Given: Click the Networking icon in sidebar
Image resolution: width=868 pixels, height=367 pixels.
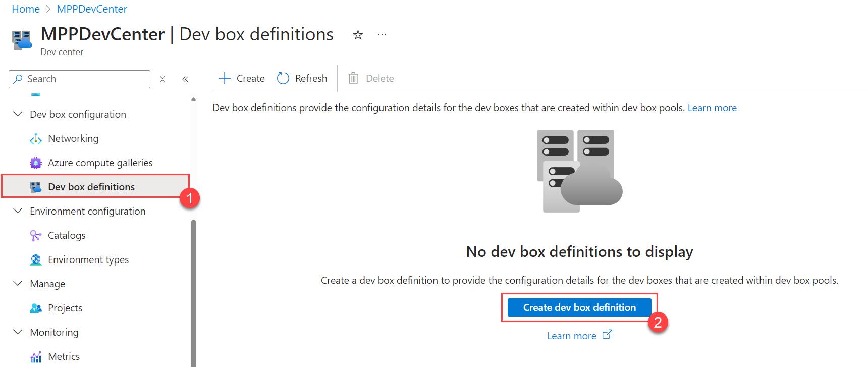Looking at the screenshot, I should 36,139.
